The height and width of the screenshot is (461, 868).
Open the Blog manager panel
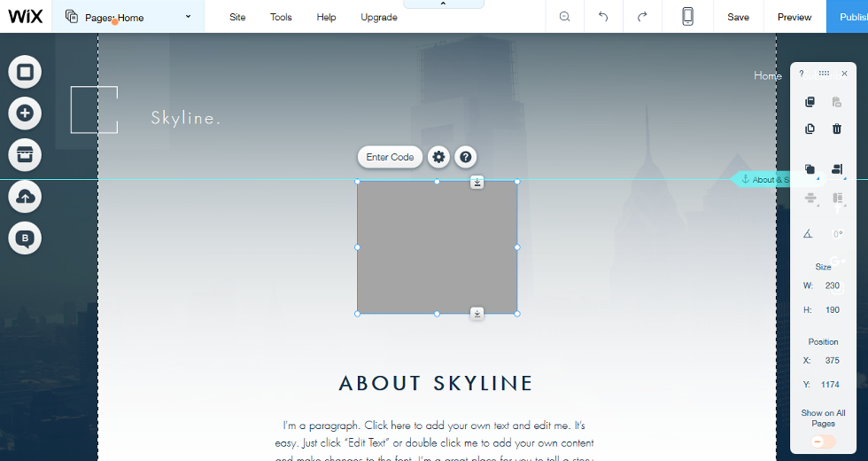[25, 238]
